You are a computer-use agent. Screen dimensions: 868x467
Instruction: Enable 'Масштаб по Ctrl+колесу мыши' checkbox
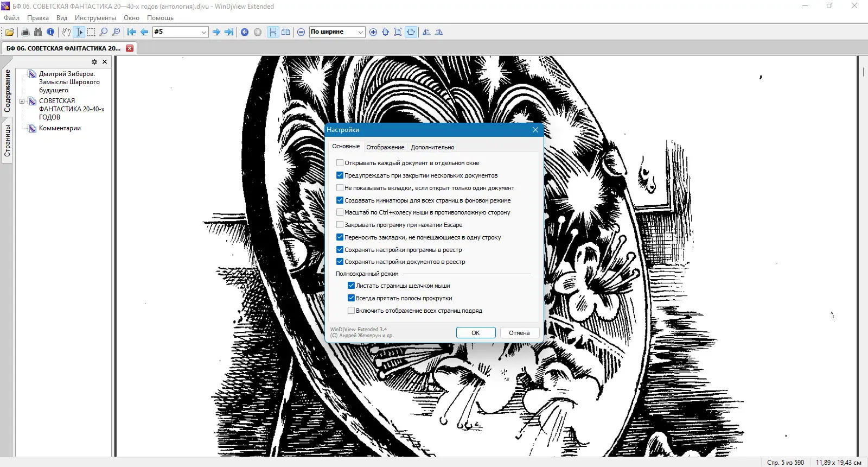tap(340, 212)
